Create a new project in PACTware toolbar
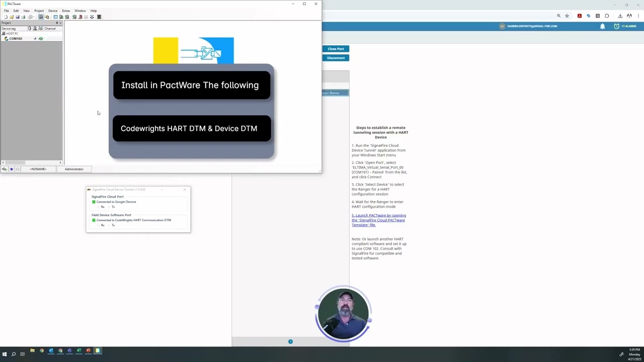Viewport: 644px width, 362px height. pyautogui.click(x=6, y=17)
